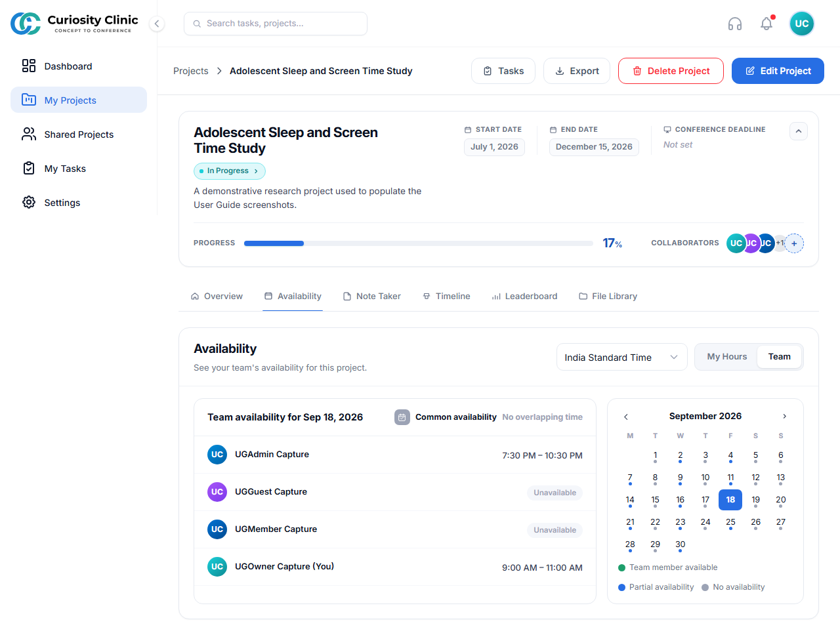Switch to My Hours view

coord(727,357)
